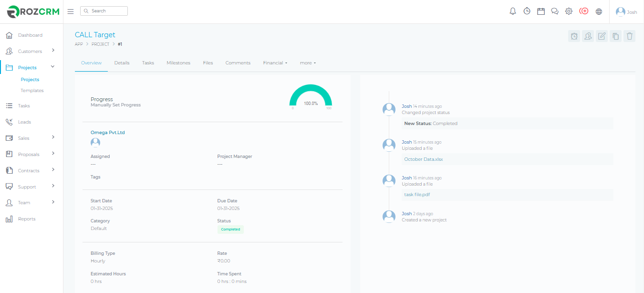Open the 'more' tab dropdown
This screenshot has height=293, width=644.
(x=308, y=63)
